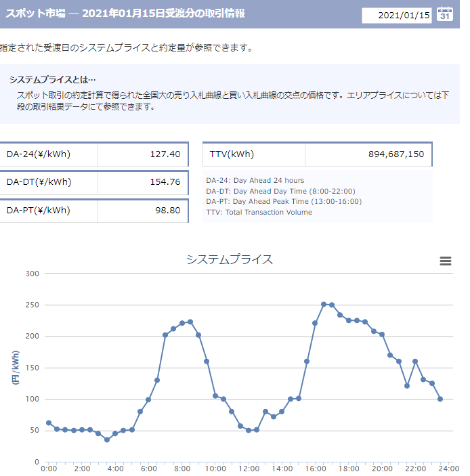Image resolution: width=470 pixels, height=476 pixels.
Task: Click the DA-24: Day Ahead 24 hours legend line
Action: pyautogui.click(x=255, y=180)
